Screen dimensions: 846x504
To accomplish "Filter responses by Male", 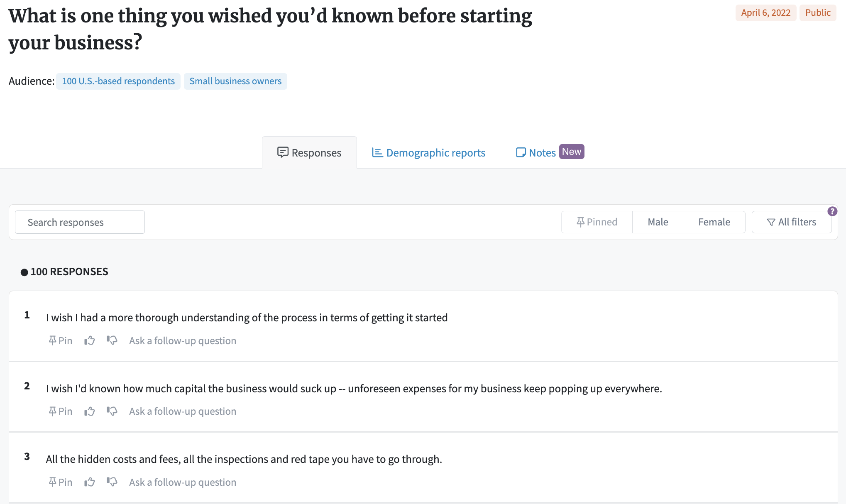I will [x=658, y=222].
